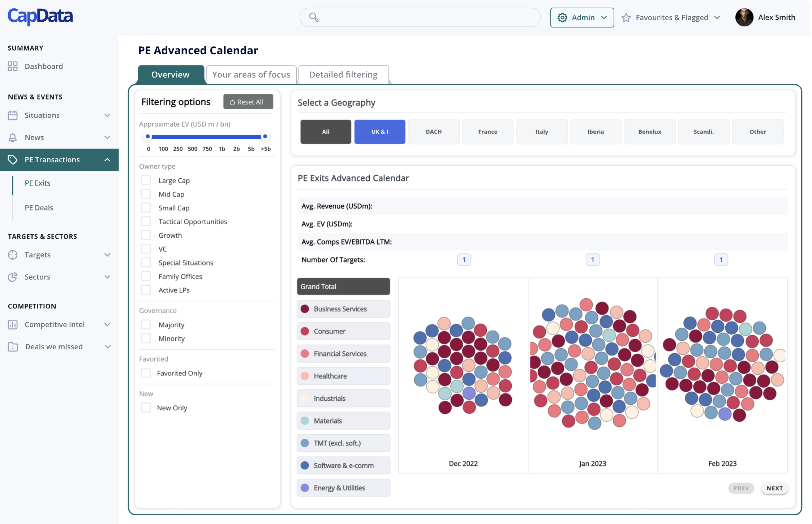Collapse the PE Transactions section
The width and height of the screenshot is (812, 524).
[107, 160]
